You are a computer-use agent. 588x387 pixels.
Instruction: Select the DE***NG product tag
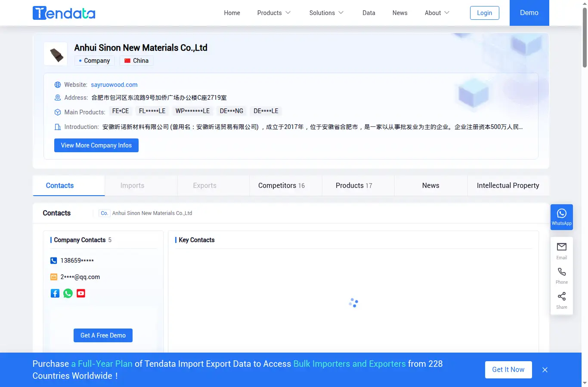(x=232, y=111)
